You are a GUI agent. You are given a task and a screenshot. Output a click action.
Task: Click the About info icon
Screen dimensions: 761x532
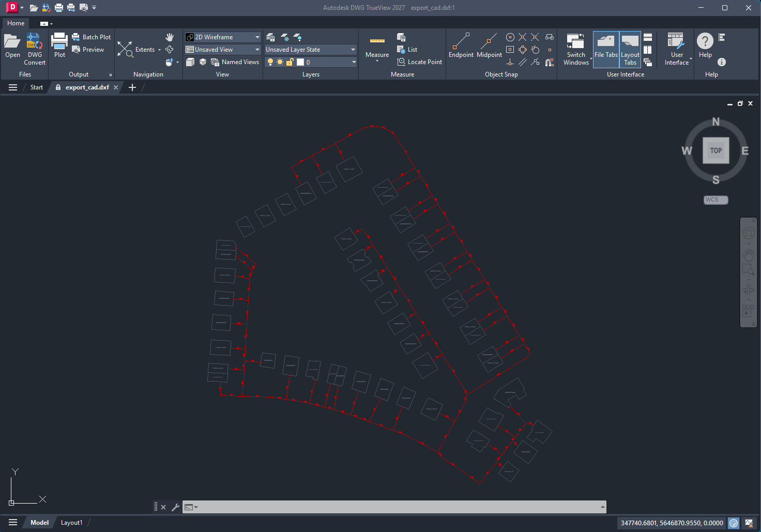722,62
